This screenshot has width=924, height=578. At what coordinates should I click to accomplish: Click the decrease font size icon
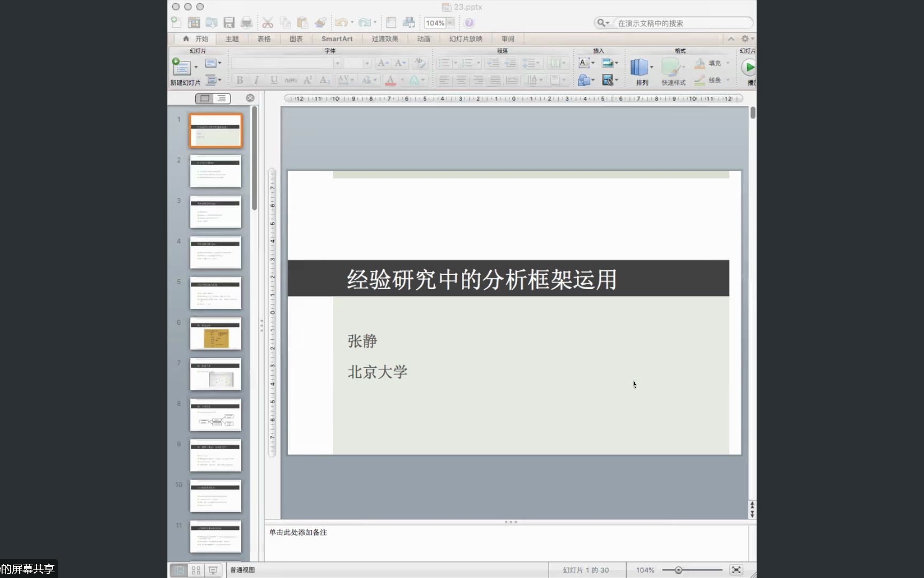point(400,63)
